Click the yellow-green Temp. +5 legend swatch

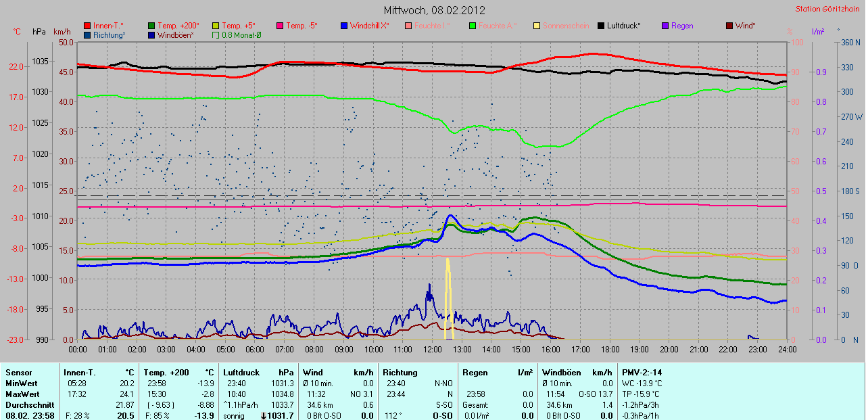tap(216, 26)
